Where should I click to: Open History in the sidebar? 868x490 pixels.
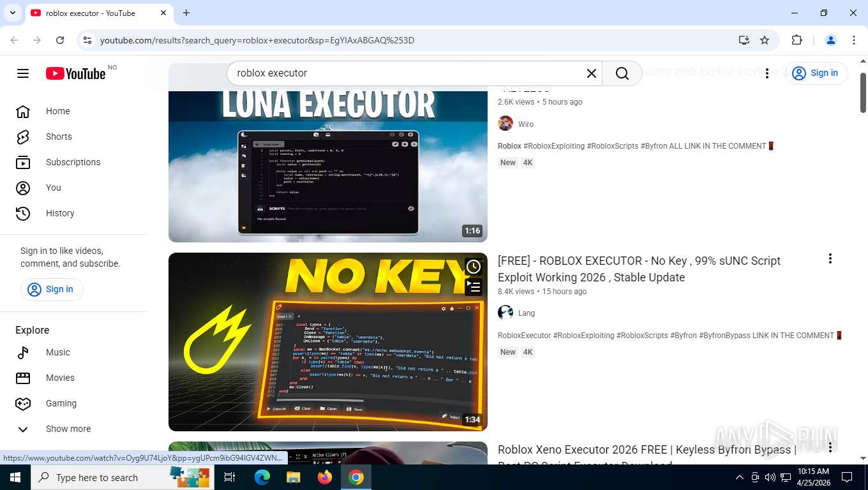tap(73, 213)
